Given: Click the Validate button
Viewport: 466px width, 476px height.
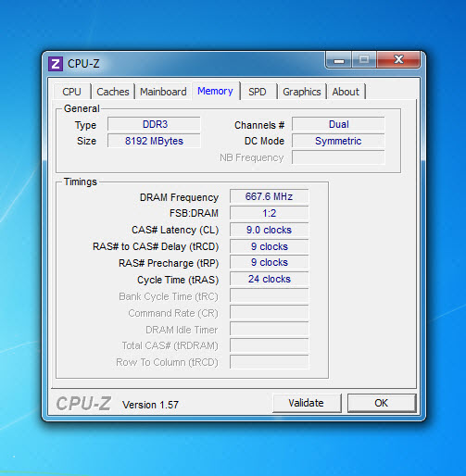Looking at the screenshot, I should (x=307, y=403).
